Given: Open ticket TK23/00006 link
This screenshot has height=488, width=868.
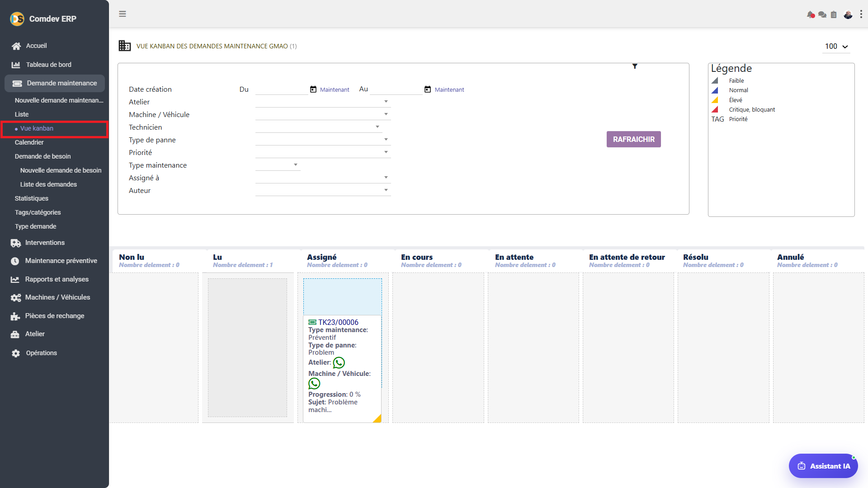Looking at the screenshot, I should [338, 322].
